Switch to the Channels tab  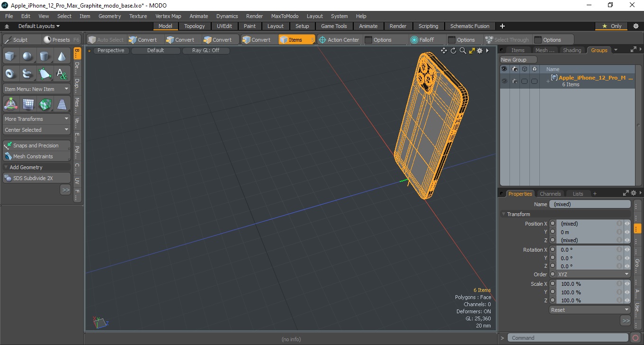pos(550,194)
